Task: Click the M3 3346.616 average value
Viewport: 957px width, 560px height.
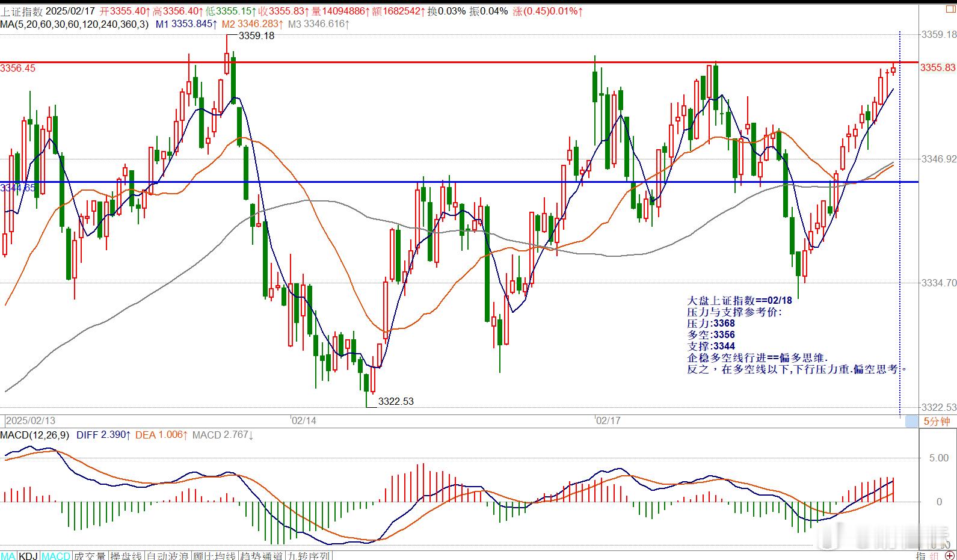Action: 319,23
